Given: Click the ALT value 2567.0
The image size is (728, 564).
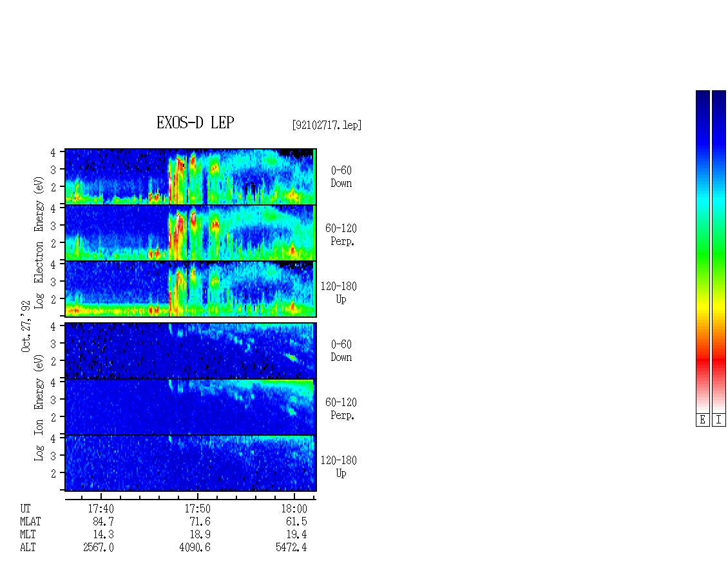Looking at the screenshot, I should [99, 547].
